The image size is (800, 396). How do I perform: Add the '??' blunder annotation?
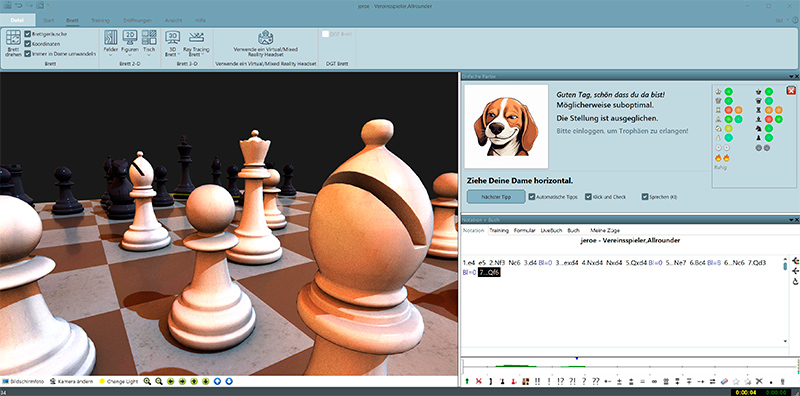coord(595,381)
